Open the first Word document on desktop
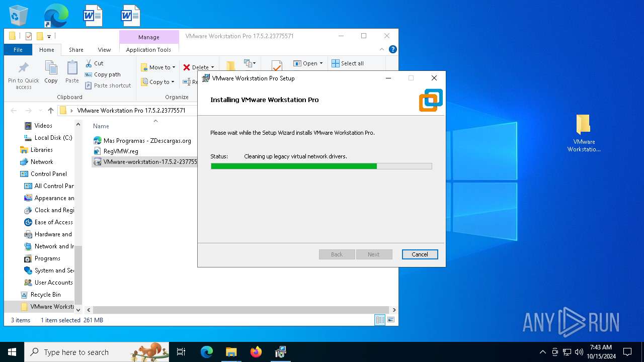 coord(93,15)
